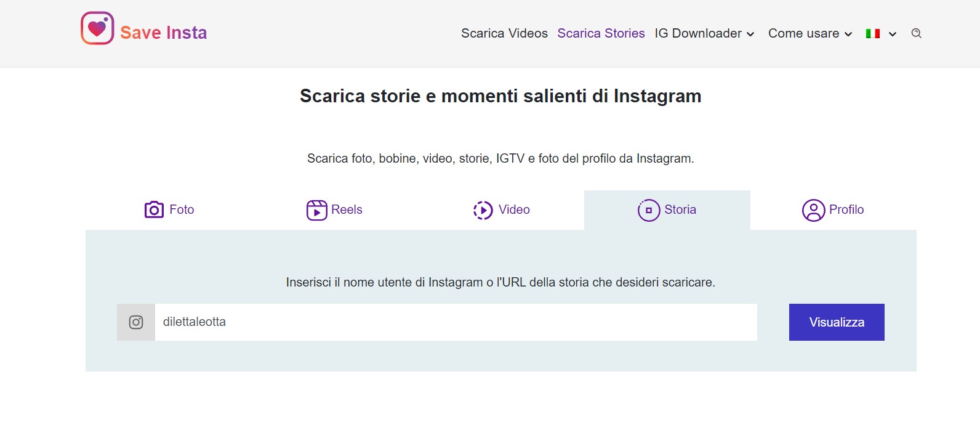Select the Profilo tab label
The width and height of the screenshot is (980, 435).
(846, 209)
